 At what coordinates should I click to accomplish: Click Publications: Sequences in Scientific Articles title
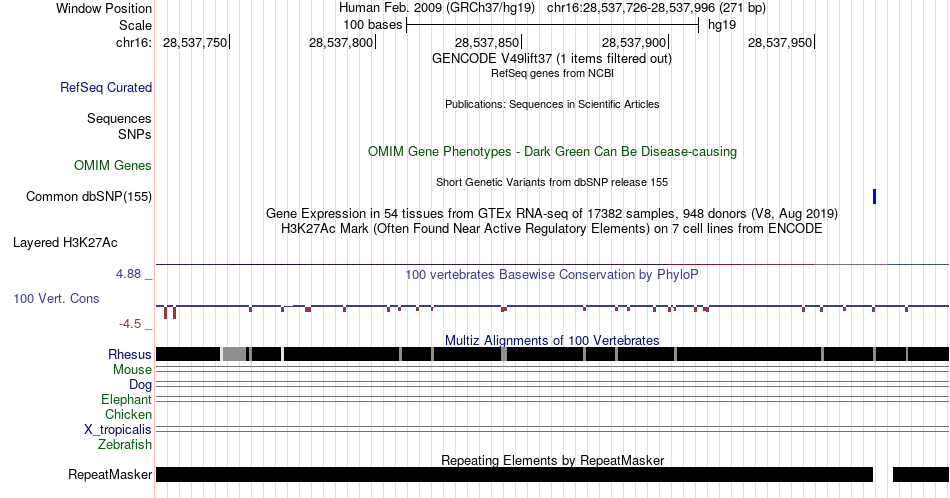(x=552, y=104)
